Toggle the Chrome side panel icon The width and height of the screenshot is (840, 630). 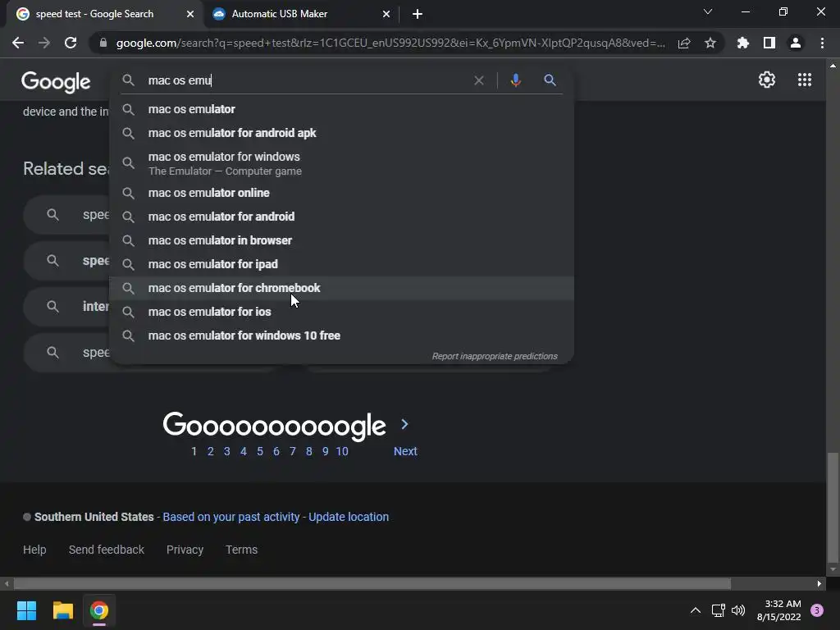click(x=769, y=43)
